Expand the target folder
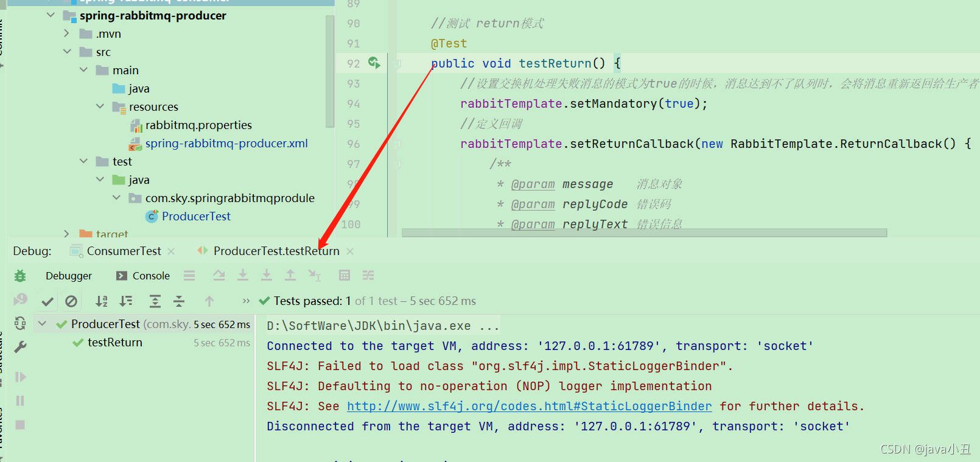The image size is (980, 462). [67, 233]
